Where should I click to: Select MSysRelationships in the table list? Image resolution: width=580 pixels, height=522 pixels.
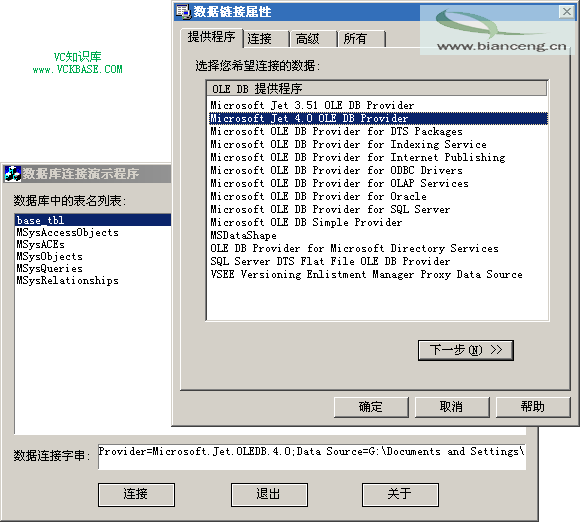click(x=93, y=280)
